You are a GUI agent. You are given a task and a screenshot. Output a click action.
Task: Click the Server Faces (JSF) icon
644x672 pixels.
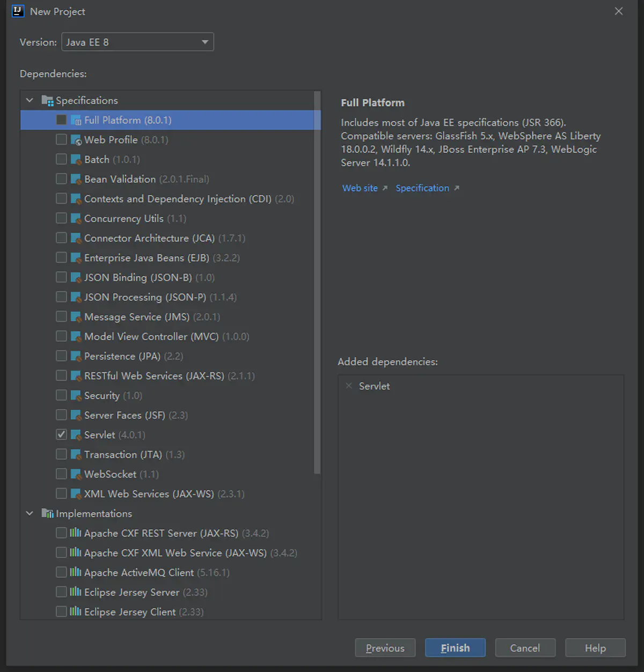pyautogui.click(x=76, y=415)
